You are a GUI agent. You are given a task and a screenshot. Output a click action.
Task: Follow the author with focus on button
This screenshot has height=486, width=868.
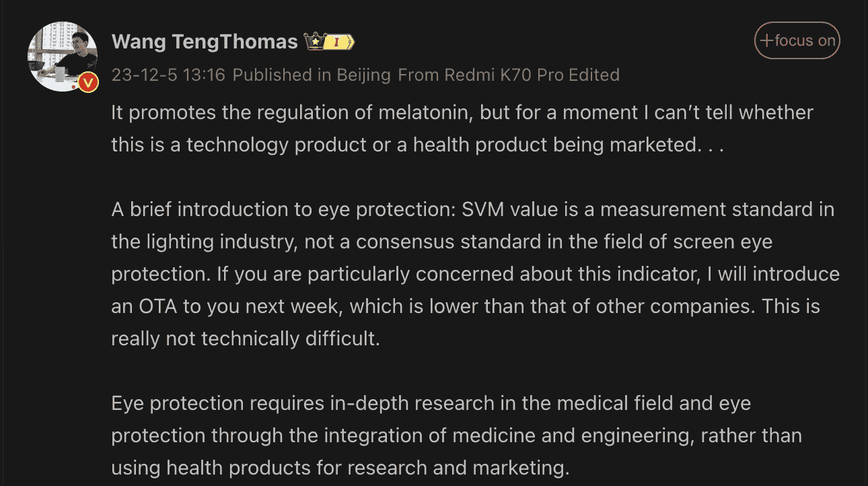tap(797, 40)
